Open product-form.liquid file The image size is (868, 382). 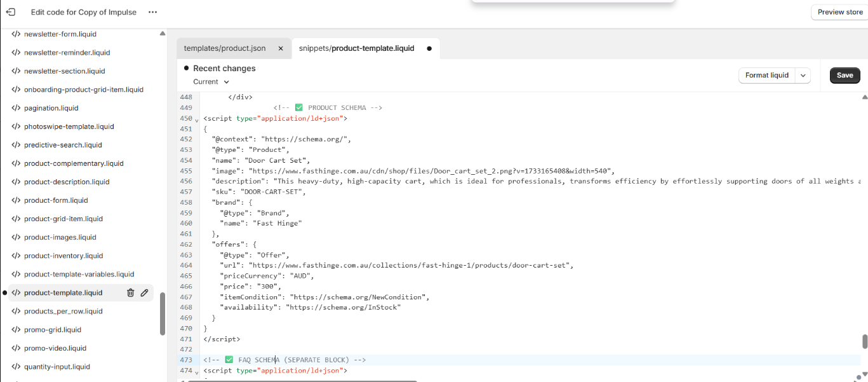point(56,200)
